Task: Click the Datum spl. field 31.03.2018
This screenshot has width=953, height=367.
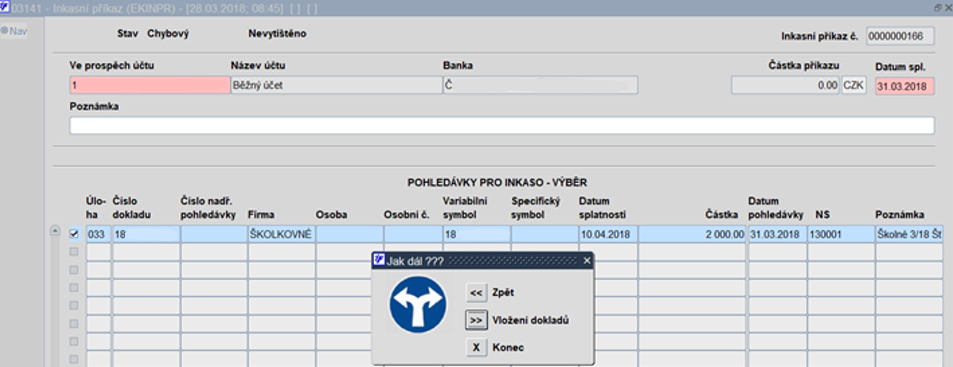Action: [904, 86]
